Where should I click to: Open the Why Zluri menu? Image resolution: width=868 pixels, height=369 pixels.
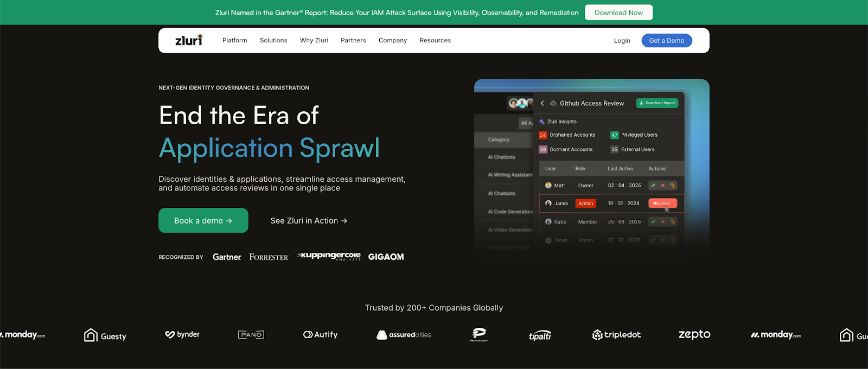314,40
